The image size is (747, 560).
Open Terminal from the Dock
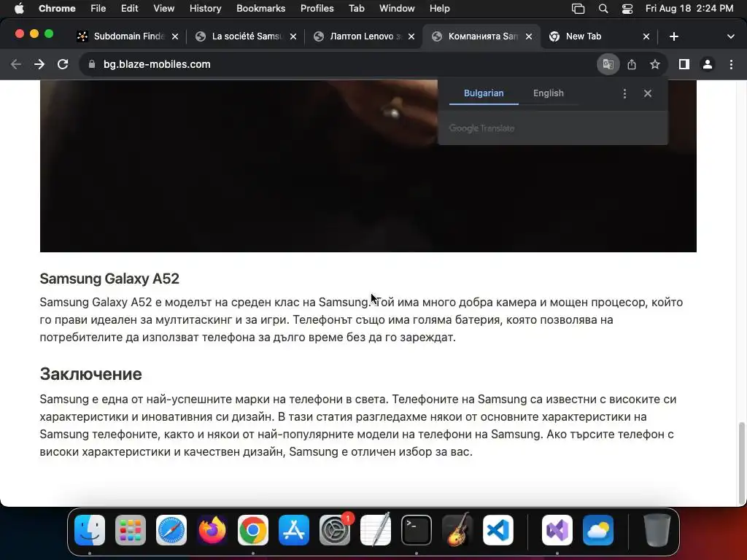(417, 530)
